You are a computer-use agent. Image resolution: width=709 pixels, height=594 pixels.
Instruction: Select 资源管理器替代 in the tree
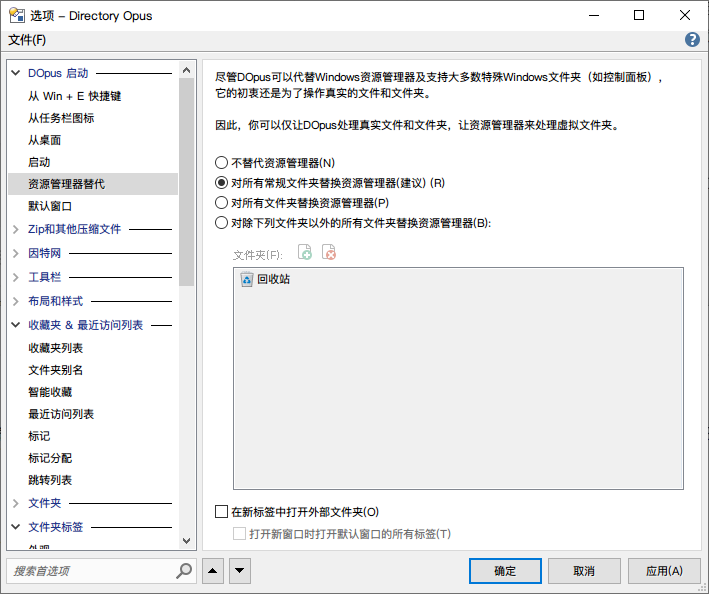pos(93,184)
